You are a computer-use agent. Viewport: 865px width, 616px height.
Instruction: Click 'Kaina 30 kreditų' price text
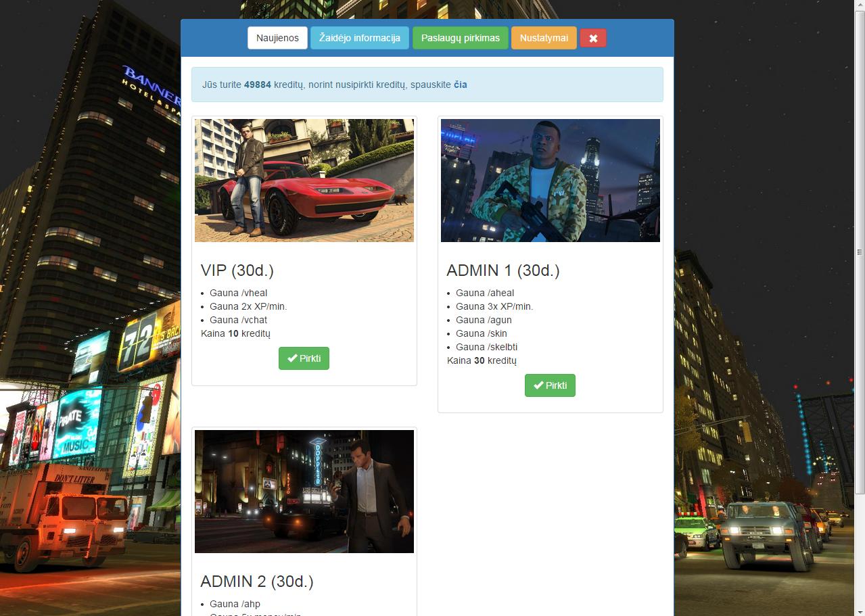(482, 360)
